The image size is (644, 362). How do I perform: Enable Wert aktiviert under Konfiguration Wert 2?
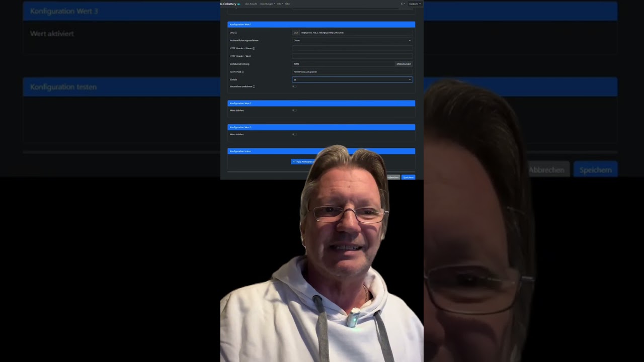click(x=294, y=110)
